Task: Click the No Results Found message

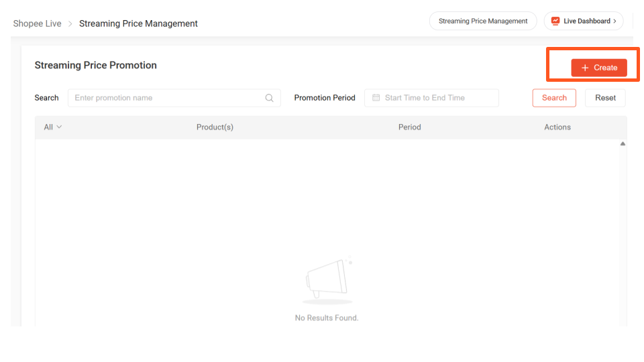Action: pos(327,318)
